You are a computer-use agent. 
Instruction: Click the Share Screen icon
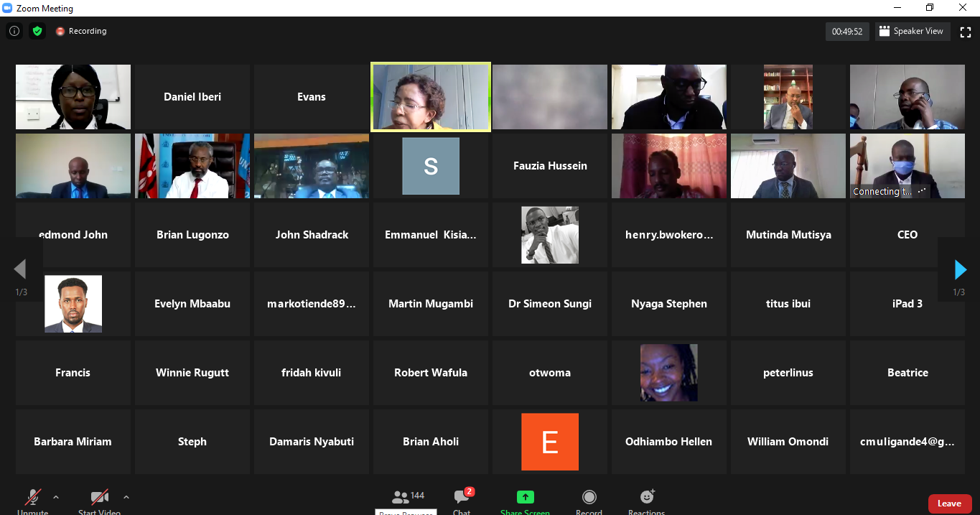(x=526, y=498)
